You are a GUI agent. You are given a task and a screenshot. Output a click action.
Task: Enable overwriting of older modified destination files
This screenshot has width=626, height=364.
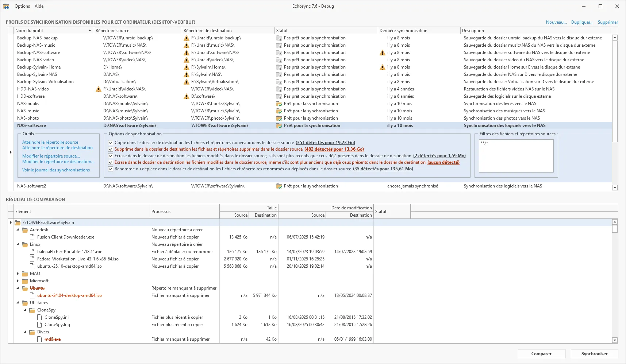click(x=110, y=162)
